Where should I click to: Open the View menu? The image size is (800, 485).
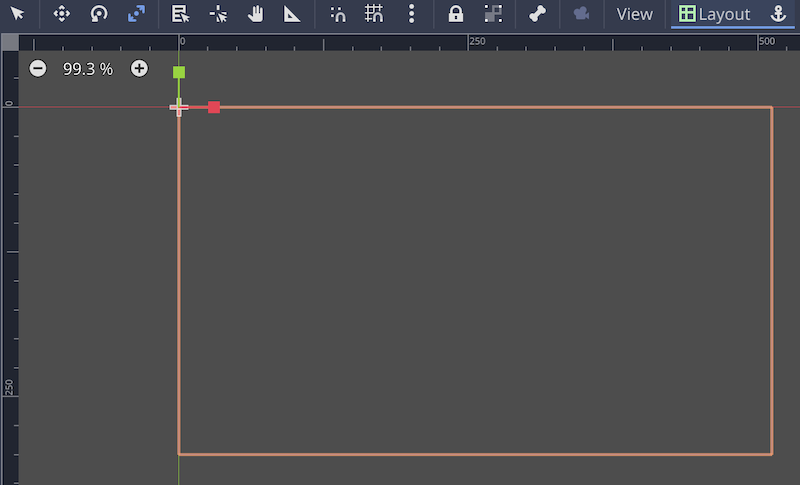pyautogui.click(x=634, y=14)
